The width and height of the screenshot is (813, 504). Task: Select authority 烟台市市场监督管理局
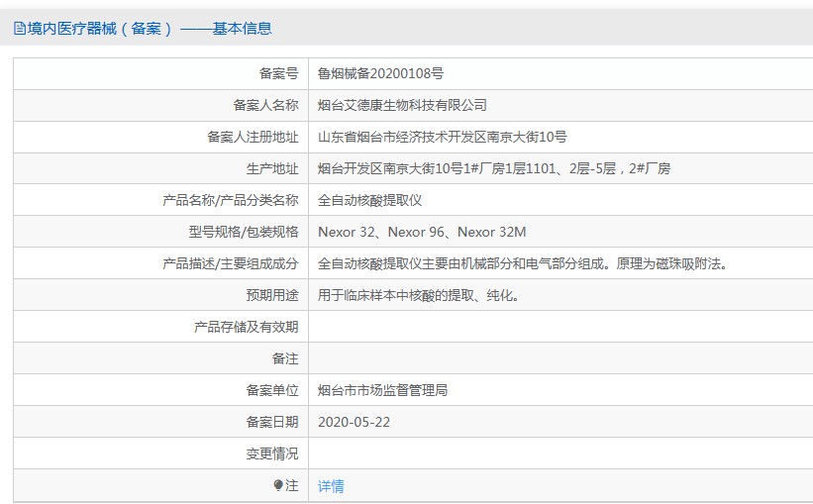click(382, 390)
